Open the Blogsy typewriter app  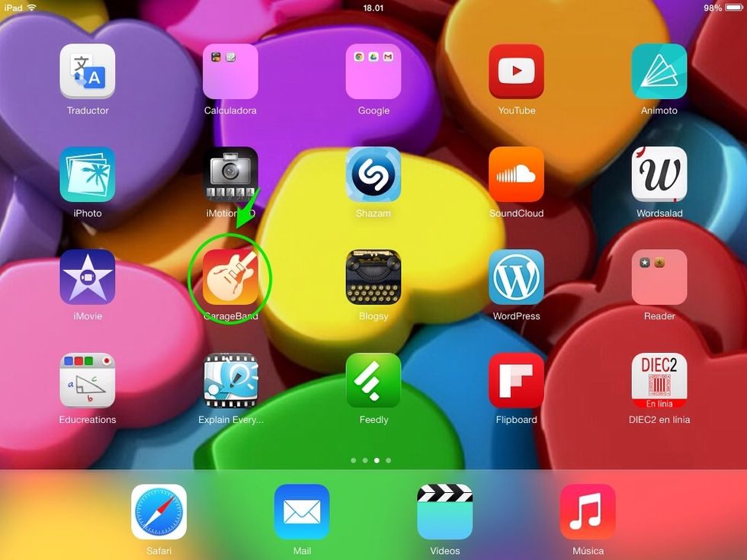pos(373,277)
